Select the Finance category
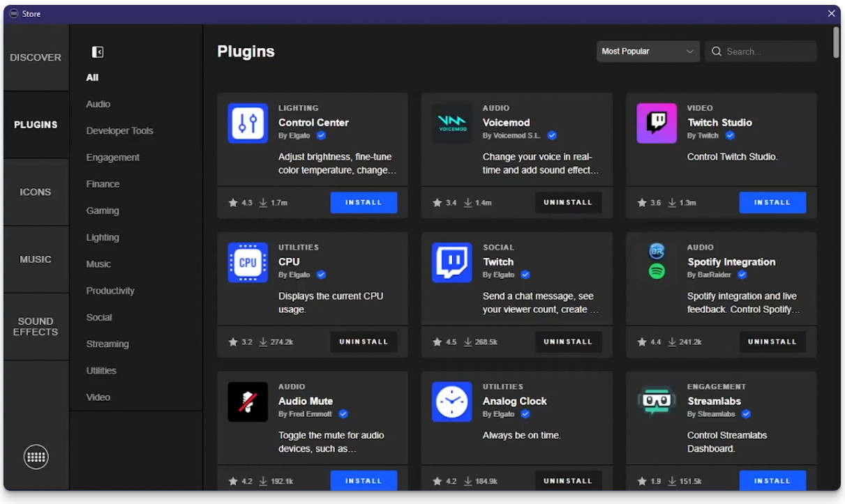Viewport: 845px width, 504px height. point(103,184)
